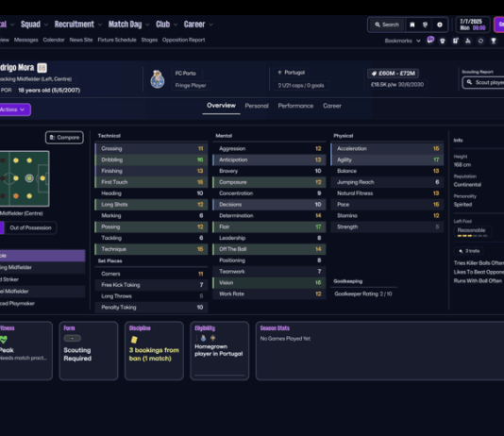
Task: Click the First Touch attribute row
Action: coord(151,182)
